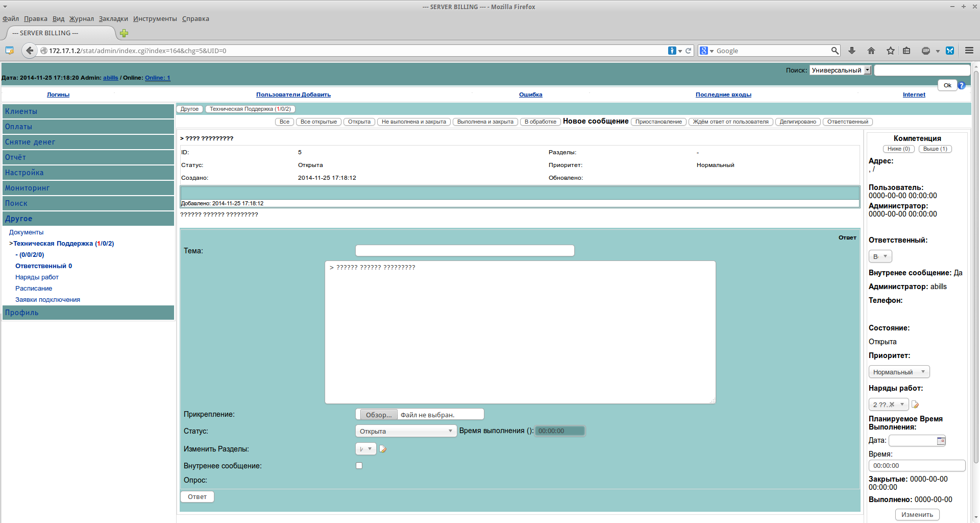Open the Инструменты menu

pos(155,19)
